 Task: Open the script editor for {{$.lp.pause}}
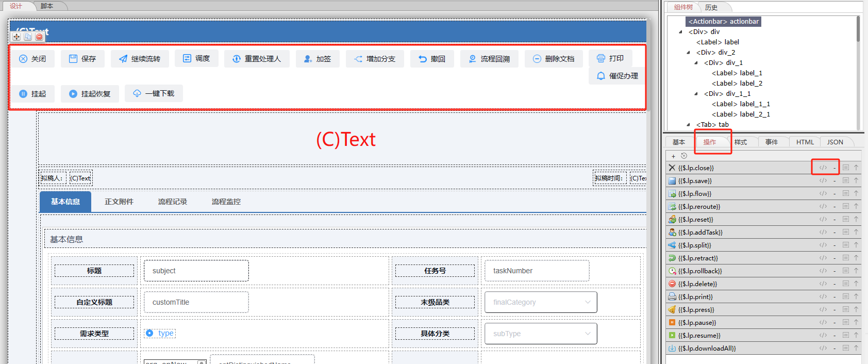823,322
